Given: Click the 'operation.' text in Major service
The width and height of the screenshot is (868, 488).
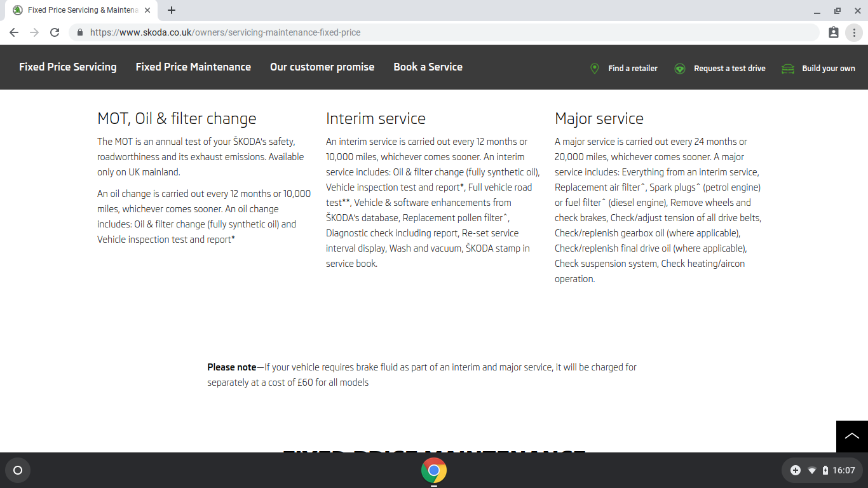Looking at the screenshot, I should [x=574, y=279].
